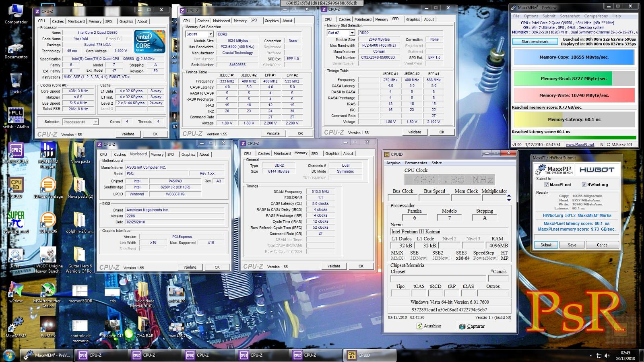Viewport: 644px width, 362px height.
Task: Open the Lixeira recycle bin icon
Action: (x=16, y=83)
